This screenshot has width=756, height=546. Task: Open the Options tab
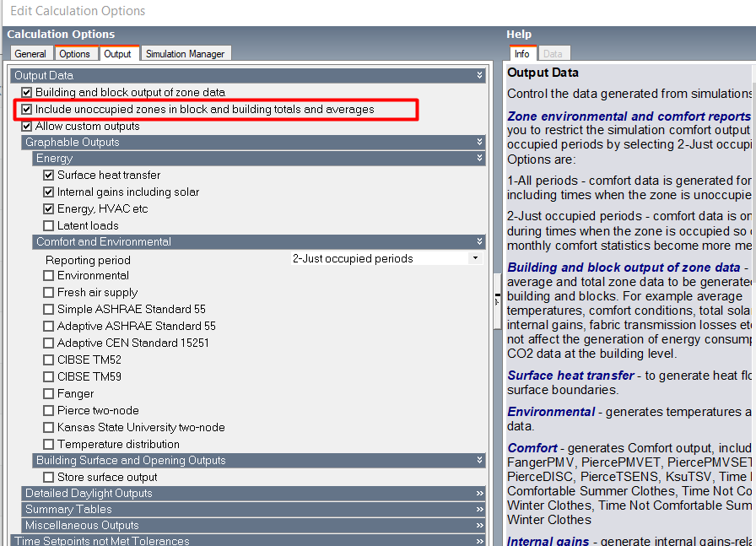click(75, 53)
